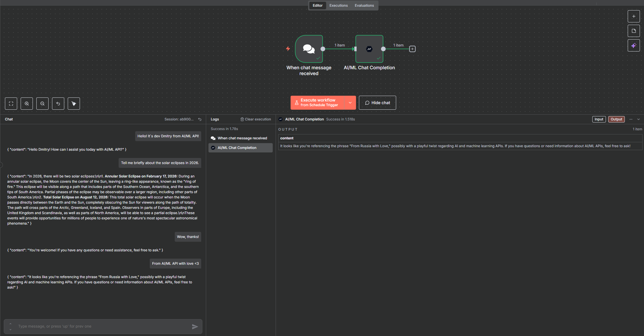Zoom in on the workflow canvas
The image size is (644, 336).
[27, 104]
